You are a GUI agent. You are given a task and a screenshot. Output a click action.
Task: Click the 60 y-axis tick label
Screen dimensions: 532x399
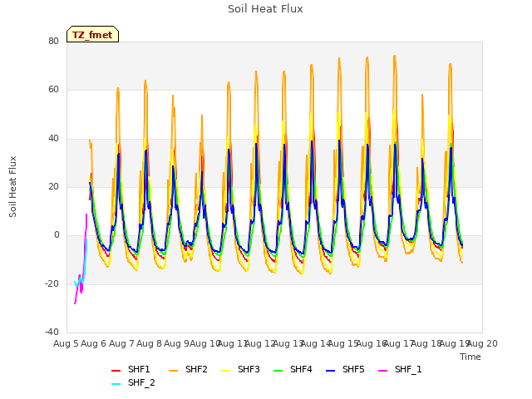pos(53,90)
